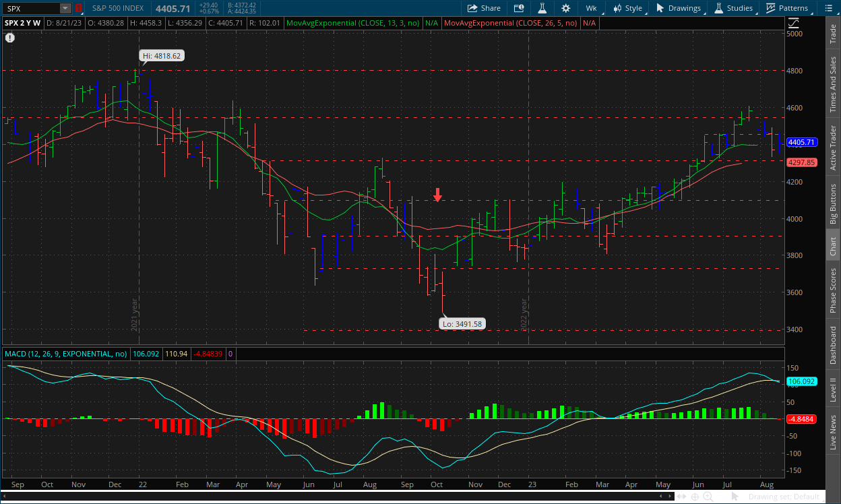Click the R: 102.01 range value
Viewport: 841px width, 504px height.
pyautogui.click(x=264, y=23)
